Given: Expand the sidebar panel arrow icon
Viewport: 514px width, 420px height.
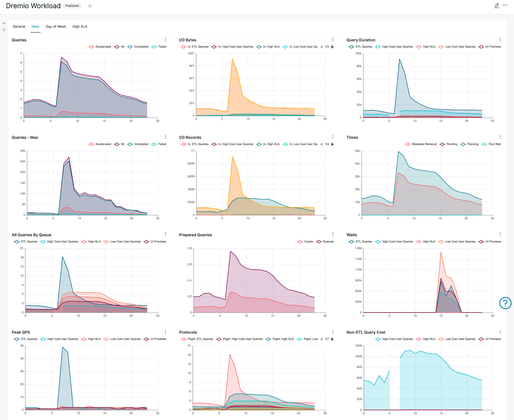Looking at the screenshot, I should coord(4,23).
